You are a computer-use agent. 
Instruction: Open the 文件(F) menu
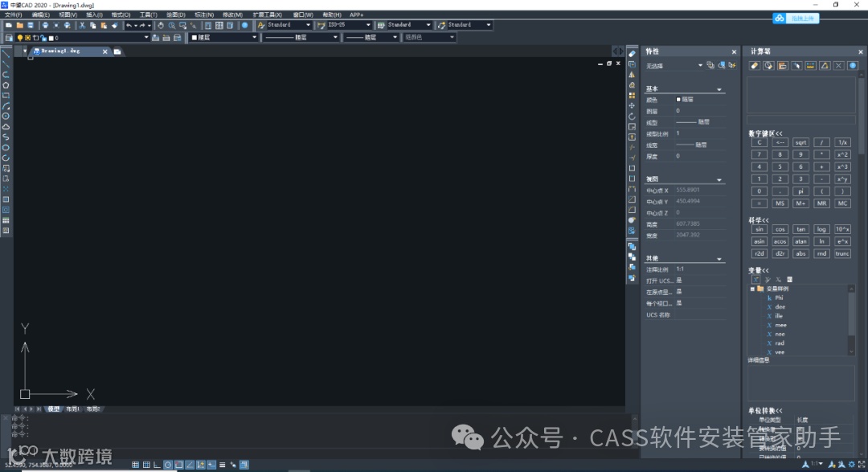coord(14,15)
